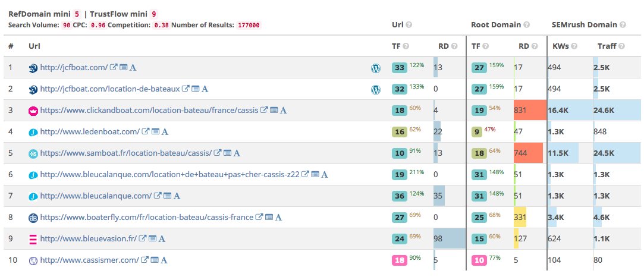Open clickandboat.com location-bateau cassis link
Viewport: 644px width, 280px height.
click(149, 110)
